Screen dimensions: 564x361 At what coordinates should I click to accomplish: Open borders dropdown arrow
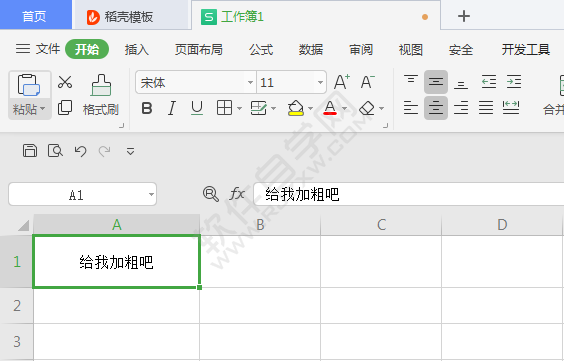pyautogui.click(x=239, y=108)
